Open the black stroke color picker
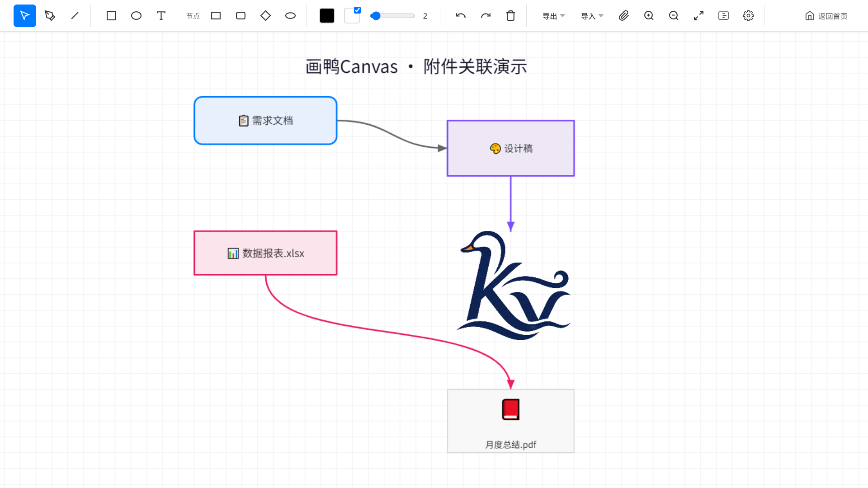This screenshot has width=868, height=488. (327, 16)
